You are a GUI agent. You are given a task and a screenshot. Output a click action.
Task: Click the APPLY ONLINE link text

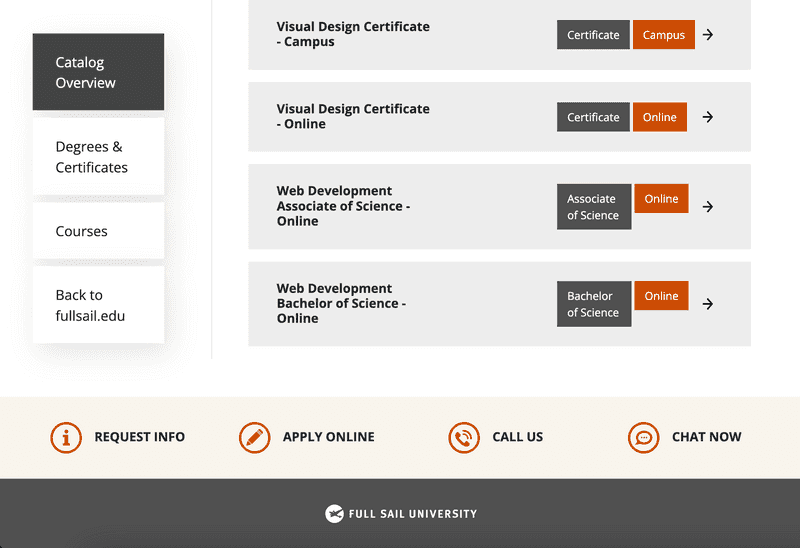(x=329, y=437)
